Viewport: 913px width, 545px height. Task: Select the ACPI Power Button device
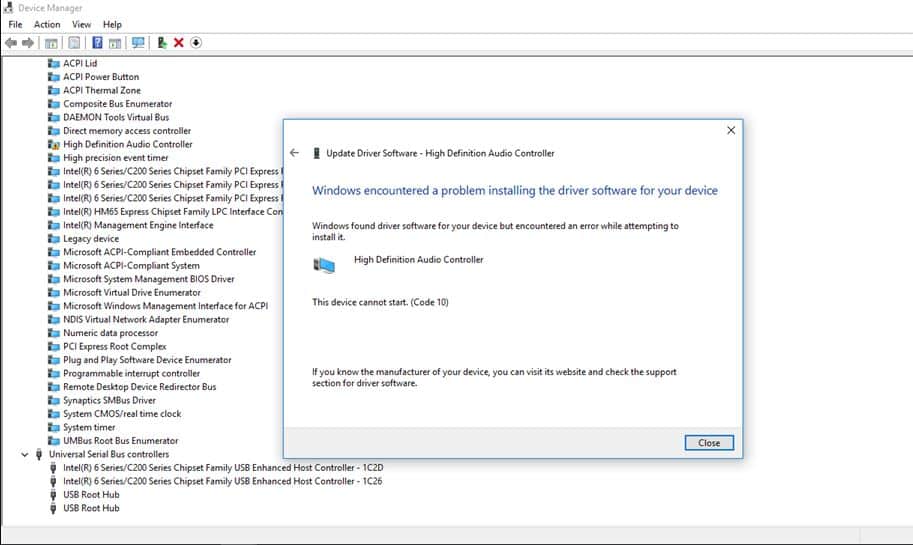click(x=101, y=77)
